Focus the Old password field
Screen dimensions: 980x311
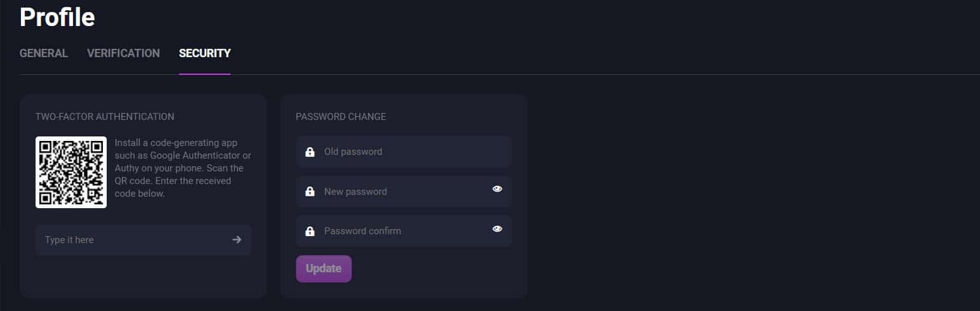click(x=404, y=152)
